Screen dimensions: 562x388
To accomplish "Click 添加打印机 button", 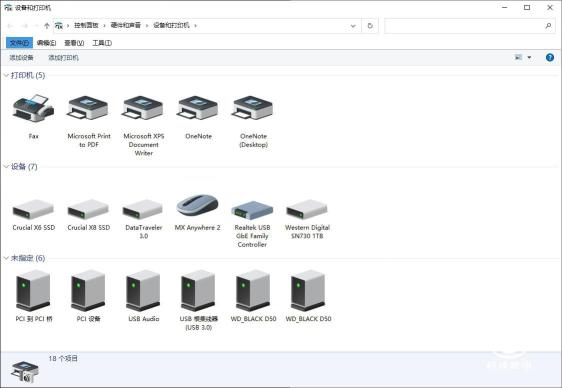I will tap(63, 57).
